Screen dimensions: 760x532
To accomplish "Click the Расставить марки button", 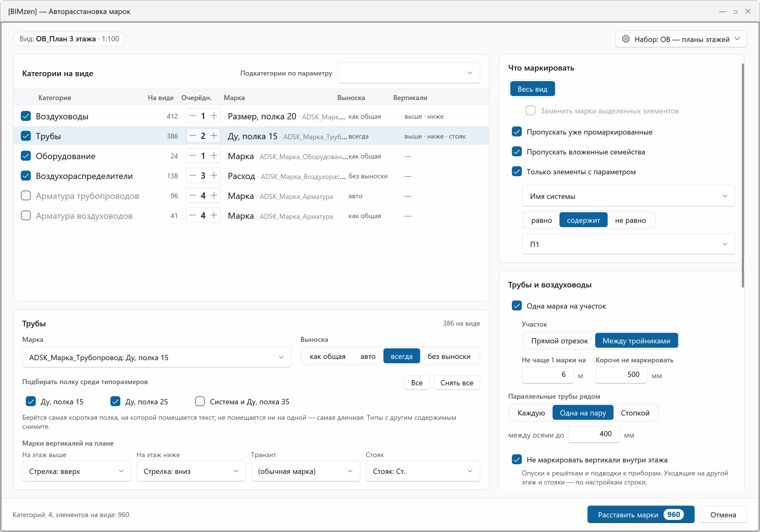I will [641, 515].
